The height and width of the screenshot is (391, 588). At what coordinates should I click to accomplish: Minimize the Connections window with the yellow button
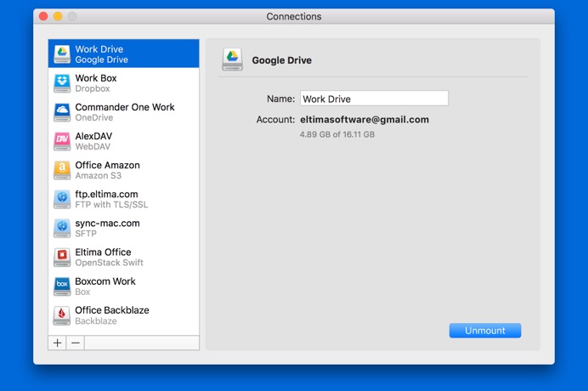point(58,16)
